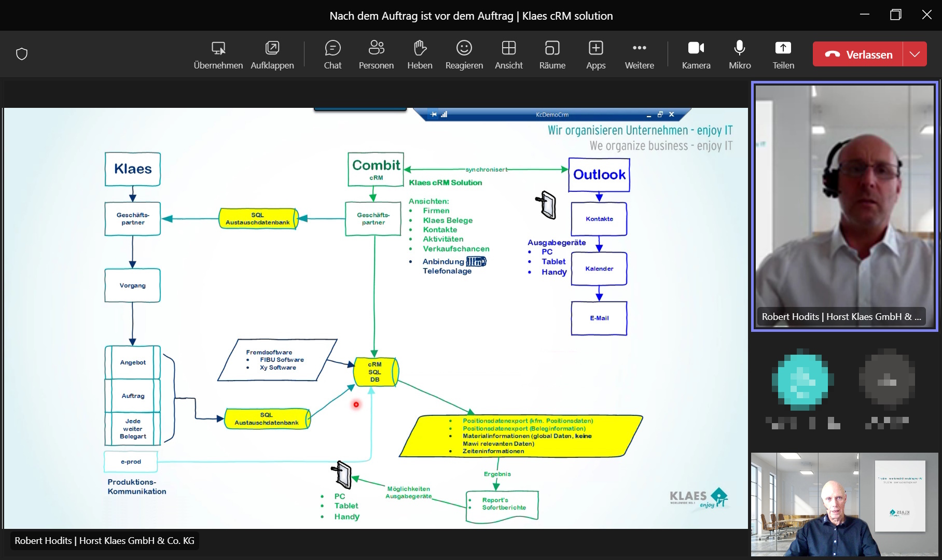This screenshot has height=560, width=942.
Task: Click the KLAES enjoy IT logo
Action: coord(699,498)
